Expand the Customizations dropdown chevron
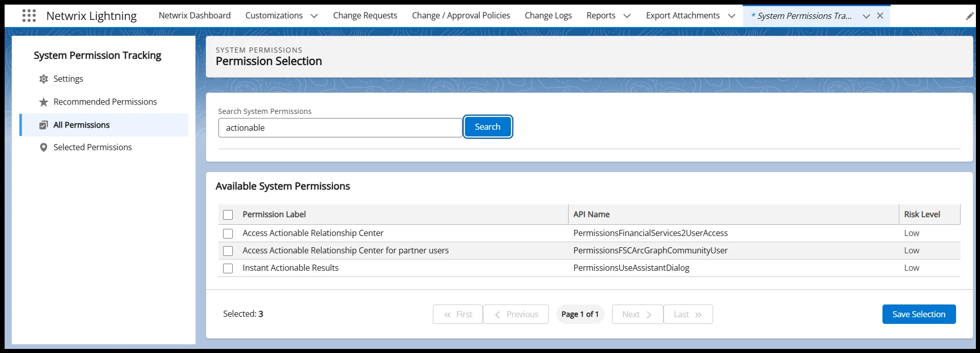This screenshot has height=353, width=980. [314, 16]
